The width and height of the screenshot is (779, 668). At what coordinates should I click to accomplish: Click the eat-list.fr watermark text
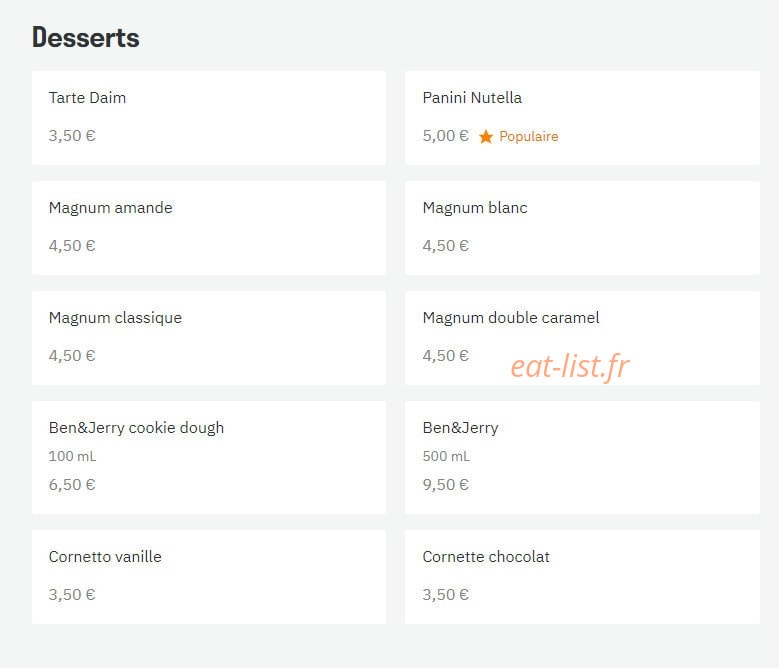tap(570, 367)
